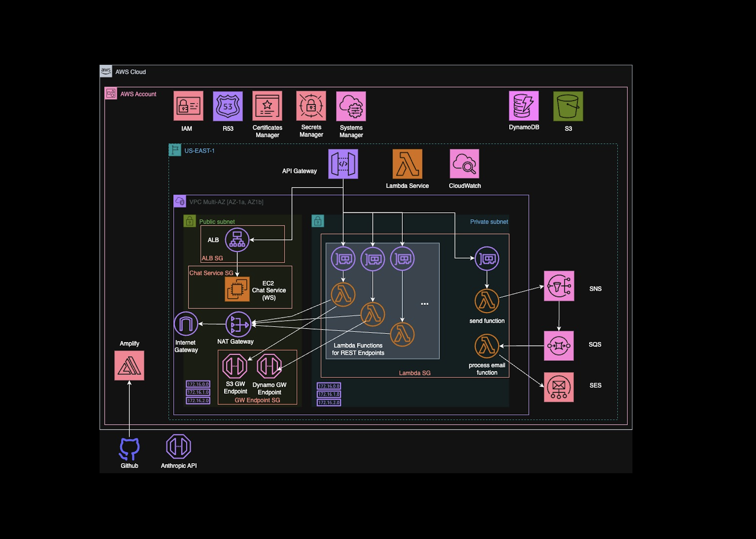The width and height of the screenshot is (756, 539).
Task: Click the 172.16.2.0 address label in private subnet
Action: coord(328,402)
